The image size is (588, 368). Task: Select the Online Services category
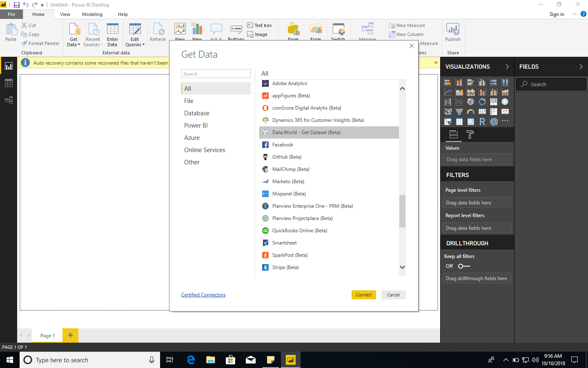[216, 150]
